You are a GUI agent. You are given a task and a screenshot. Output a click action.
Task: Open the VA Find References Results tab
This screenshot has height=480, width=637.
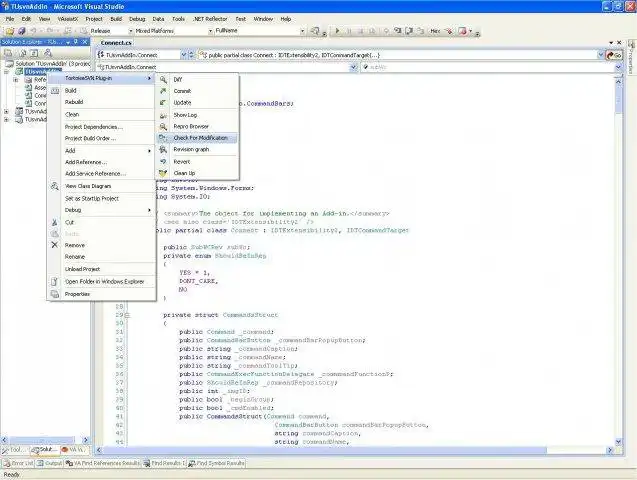click(103, 463)
